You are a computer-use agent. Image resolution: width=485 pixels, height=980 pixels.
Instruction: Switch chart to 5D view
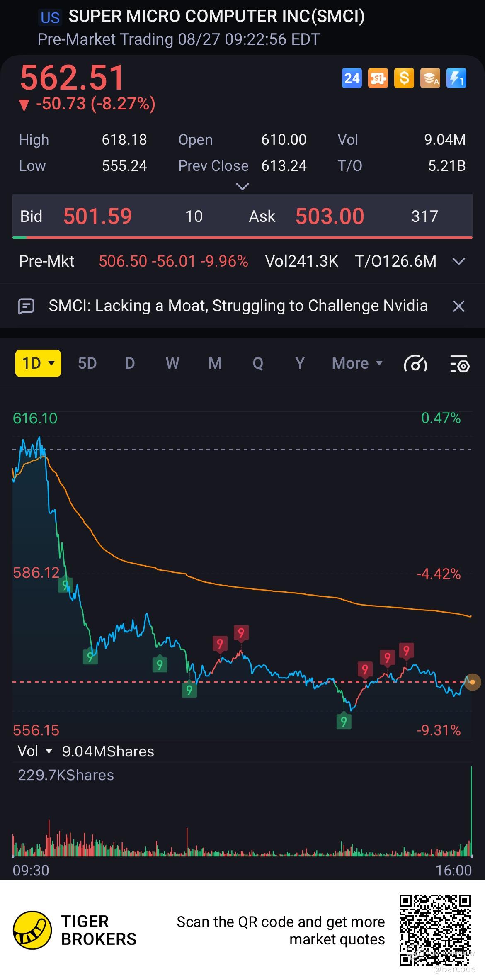pos(87,363)
